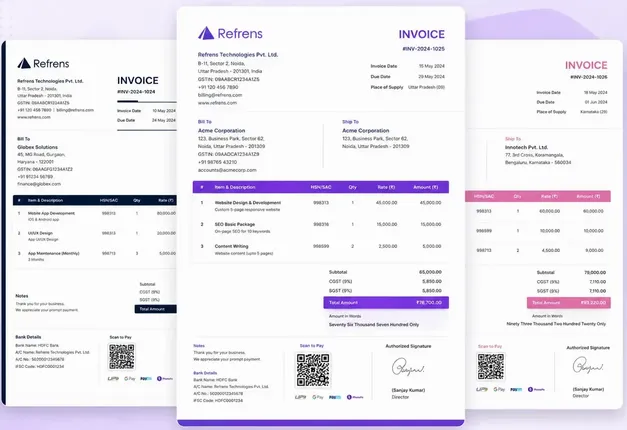
Task: Click Innotech Pvt. Ltd. under Ship To
Action: (x=526, y=147)
